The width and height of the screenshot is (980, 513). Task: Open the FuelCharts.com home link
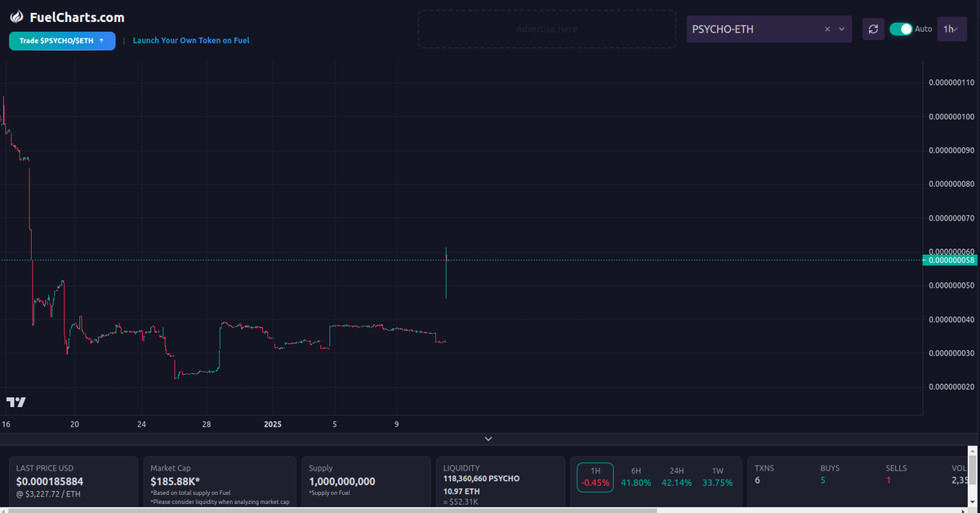tap(77, 17)
